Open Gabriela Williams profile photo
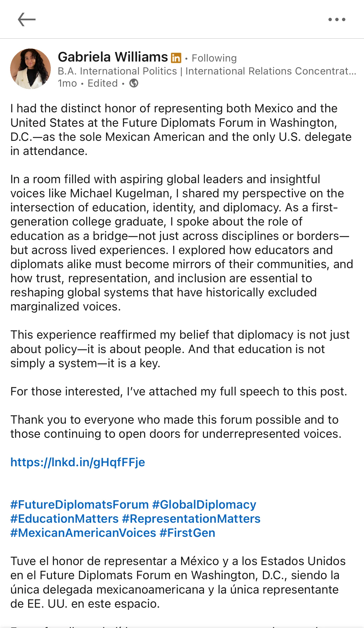The width and height of the screenshot is (364, 628). point(30,69)
